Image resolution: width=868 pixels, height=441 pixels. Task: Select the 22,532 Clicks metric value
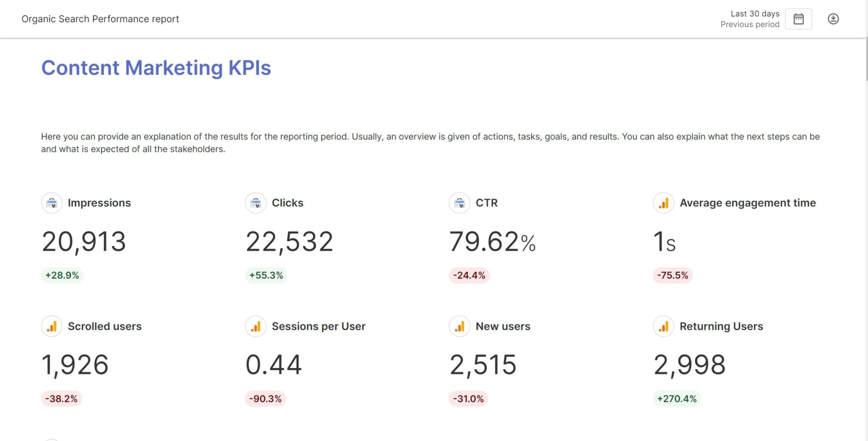coord(289,241)
